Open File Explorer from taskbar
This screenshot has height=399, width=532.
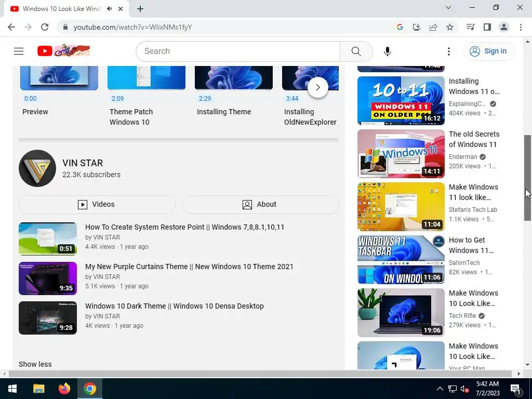point(38,389)
